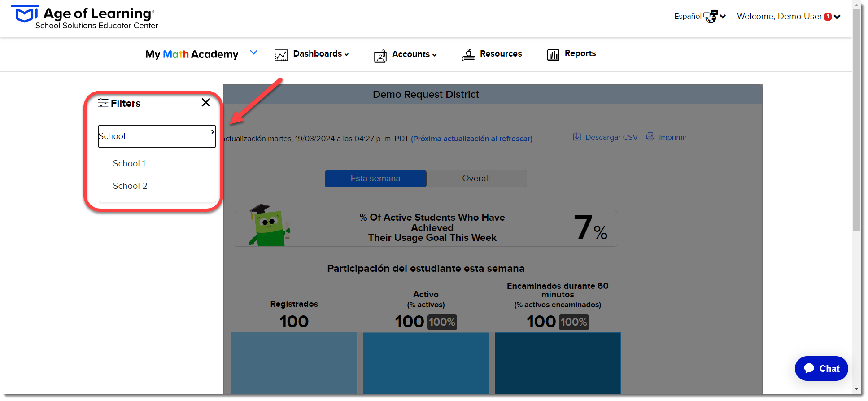Click the Reports bar chart icon

[x=553, y=55]
